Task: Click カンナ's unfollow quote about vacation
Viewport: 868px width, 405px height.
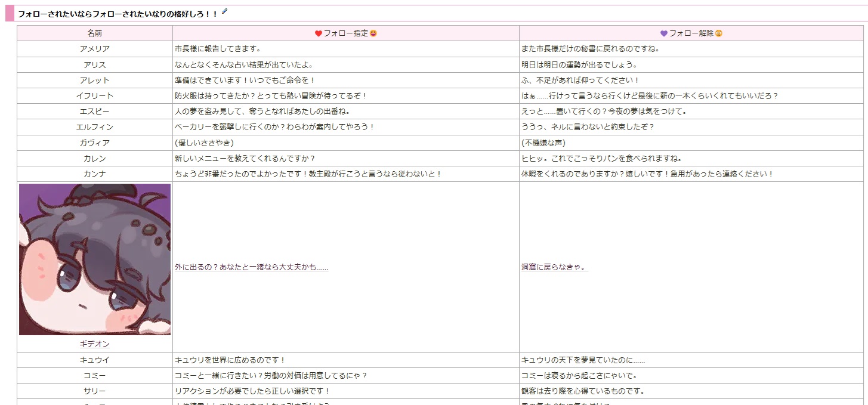Action: click(x=647, y=174)
